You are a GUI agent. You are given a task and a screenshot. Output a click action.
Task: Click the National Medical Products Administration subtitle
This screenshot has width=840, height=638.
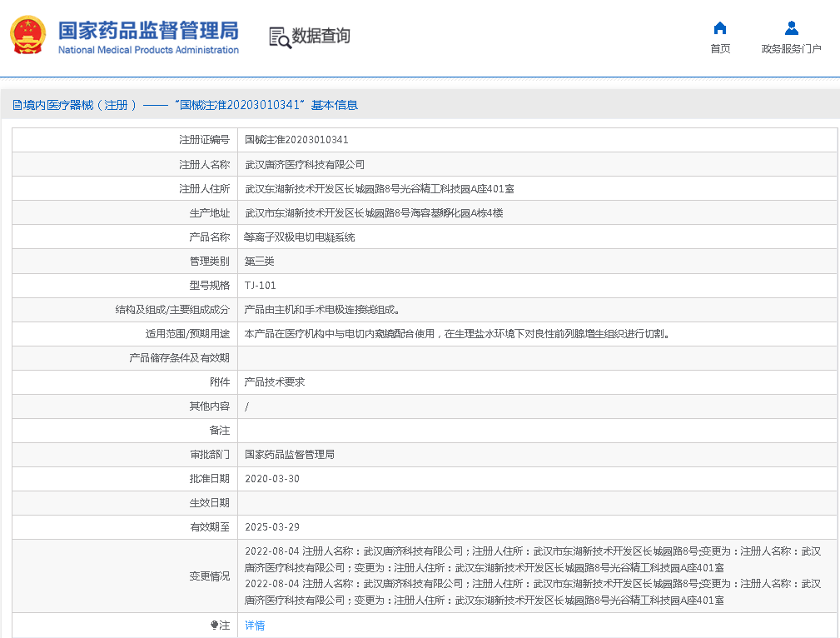pyautogui.click(x=148, y=50)
